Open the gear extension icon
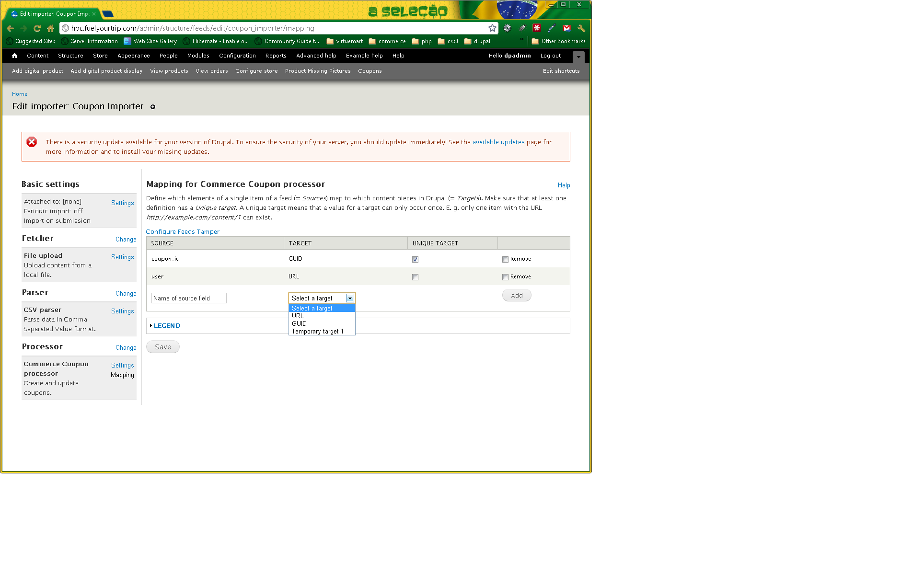924x575 pixels. (x=507, y=28)
